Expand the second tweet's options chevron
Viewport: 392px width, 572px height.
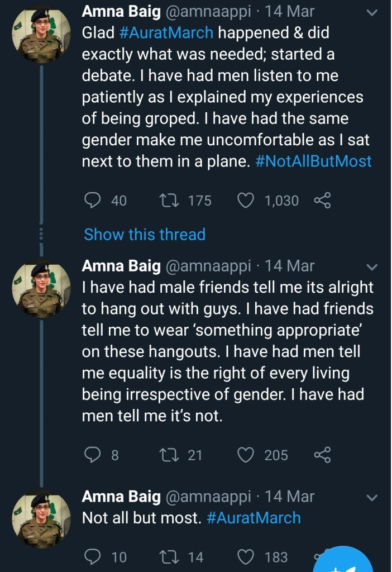coord(371,266)
